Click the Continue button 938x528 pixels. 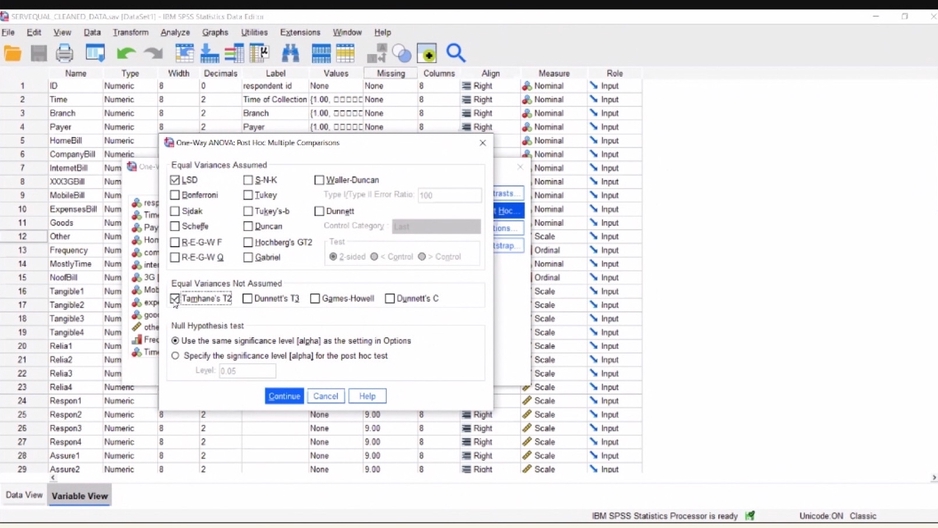coord(284,396)
